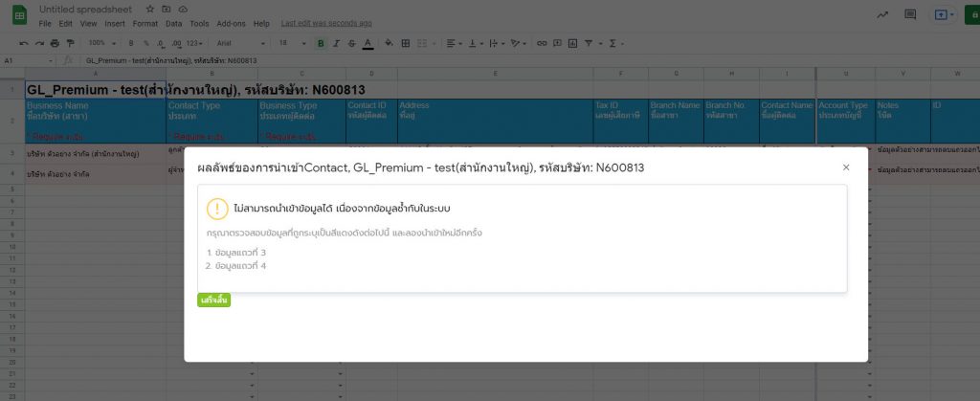
Task: Click 'ข้อมูลแถวที่ 3' in the dialog
Action: coord(240,253)
